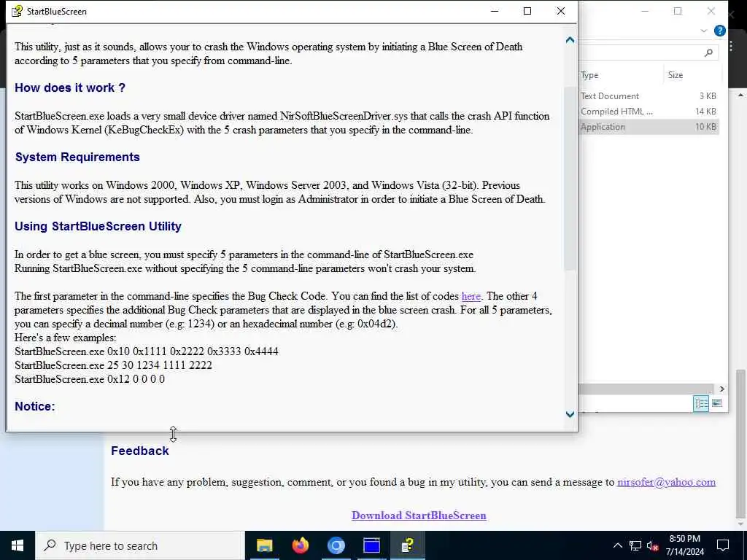Click StartBlueScreen title bar app icon
Image resolution: width=747 pixels, height=560 pixels.
pyautogui.click(x=17, y=11)
